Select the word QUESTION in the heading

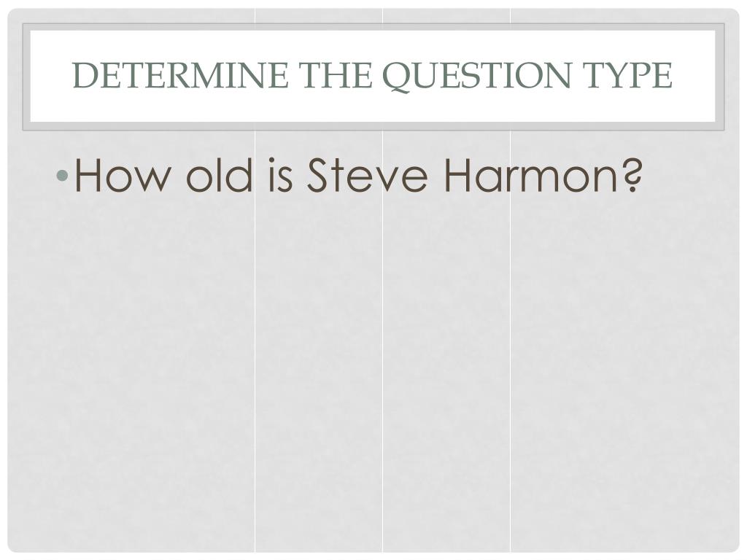477,76
